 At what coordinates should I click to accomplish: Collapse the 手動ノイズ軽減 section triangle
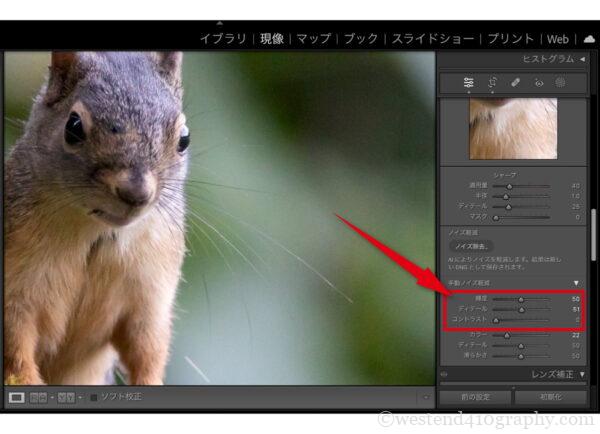[575, 283]
